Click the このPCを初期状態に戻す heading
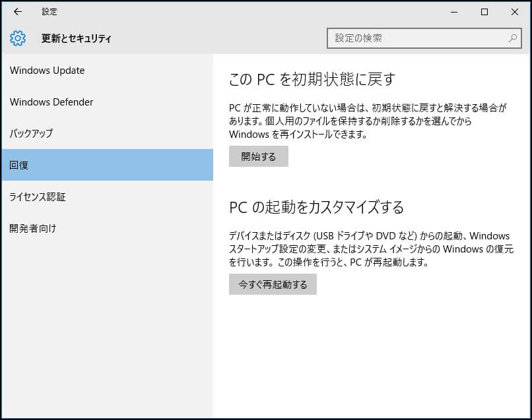This screenshot has height=420, width=532. pyautogui.click(x=311, y=78)
